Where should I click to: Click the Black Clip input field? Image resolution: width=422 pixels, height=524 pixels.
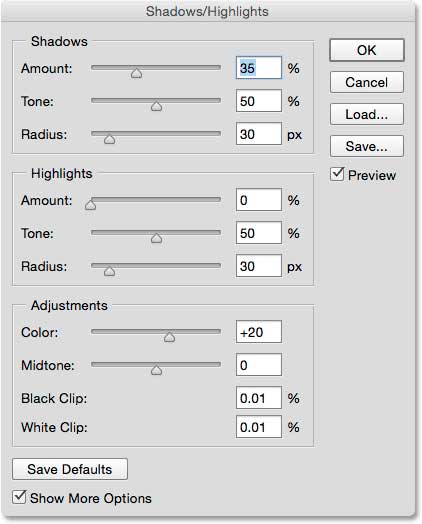pos(259,398)
